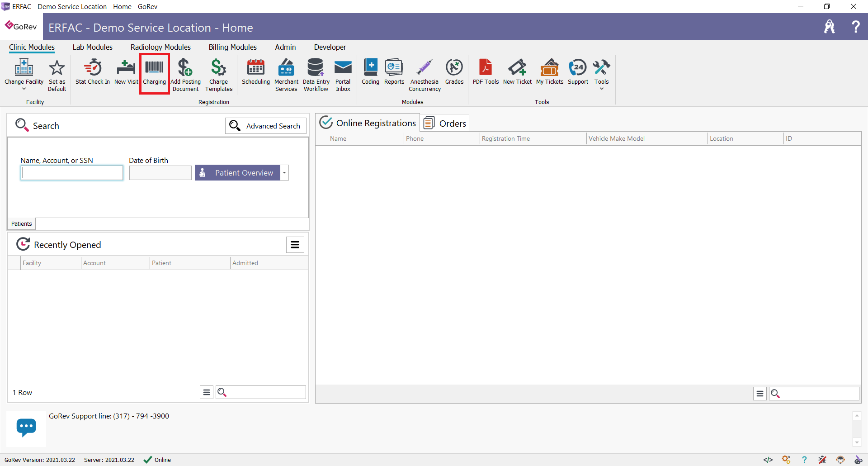The height and width of the screenshot is (466, 868).
Task: Create a New Ticket
Action: point(517,71)
